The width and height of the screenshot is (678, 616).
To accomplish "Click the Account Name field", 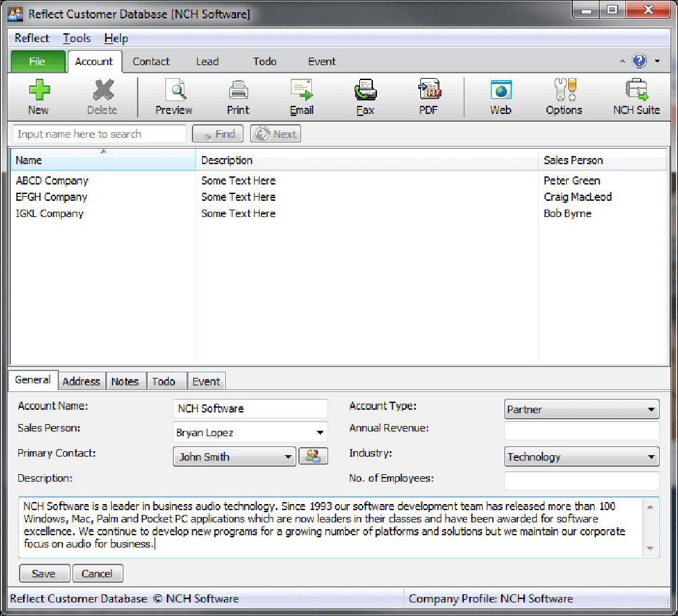I will (x=250, y=408).
